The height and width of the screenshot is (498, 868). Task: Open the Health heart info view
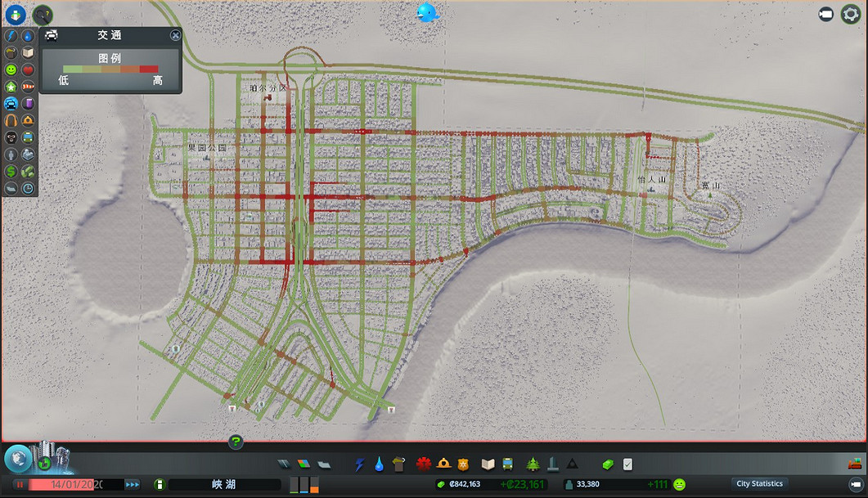(x=28, y=70)
